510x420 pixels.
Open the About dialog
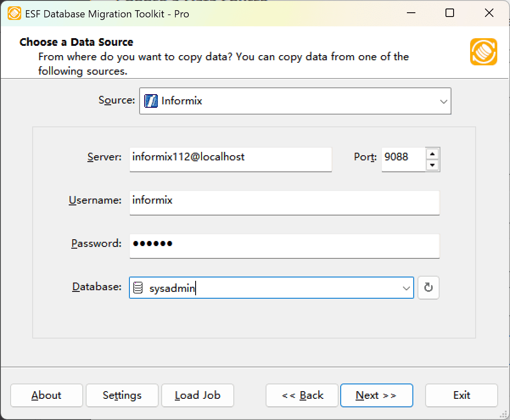[46, 395]
